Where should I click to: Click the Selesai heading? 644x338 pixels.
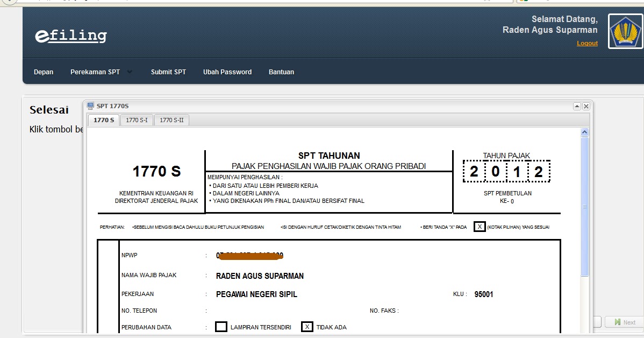point(49,110)
